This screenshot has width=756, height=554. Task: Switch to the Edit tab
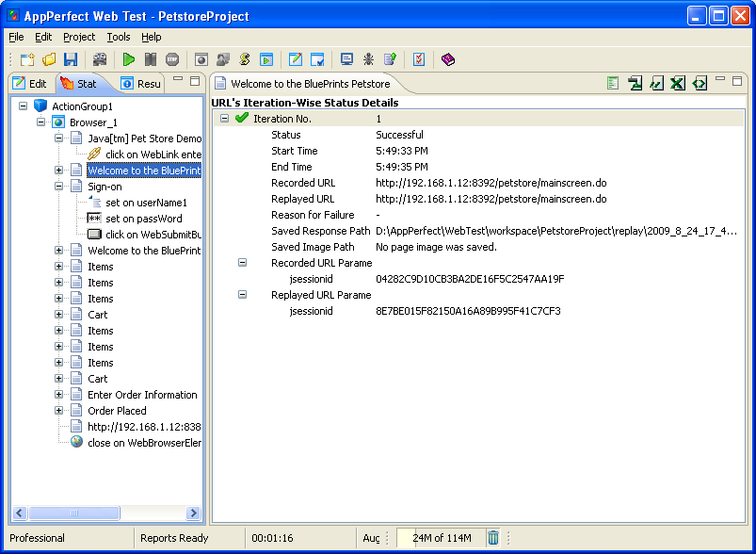click(x=30, y=84)
